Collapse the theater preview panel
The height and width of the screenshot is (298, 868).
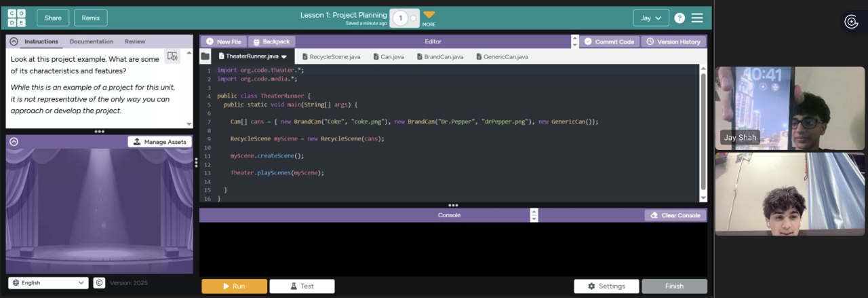[x=14, y=142]
